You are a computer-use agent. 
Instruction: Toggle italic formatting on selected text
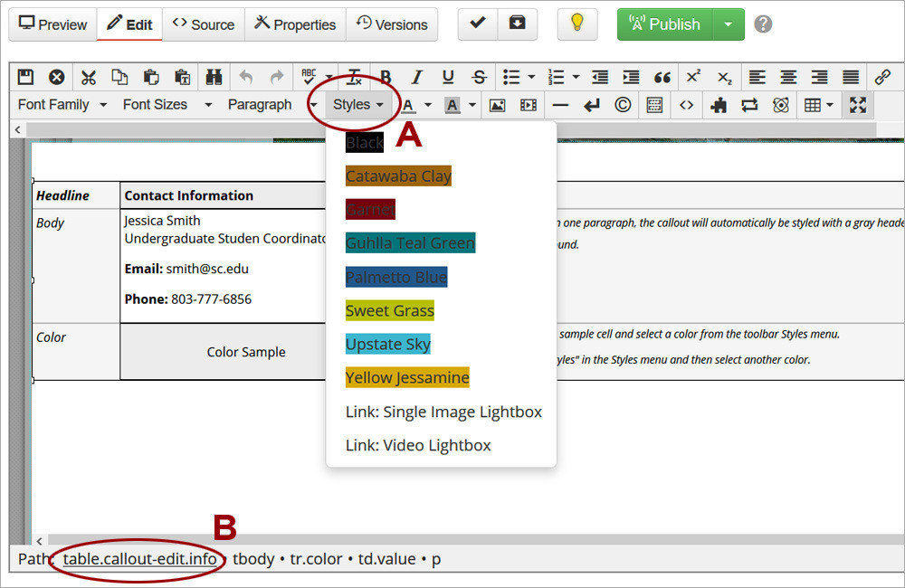(x=416, y=77)
